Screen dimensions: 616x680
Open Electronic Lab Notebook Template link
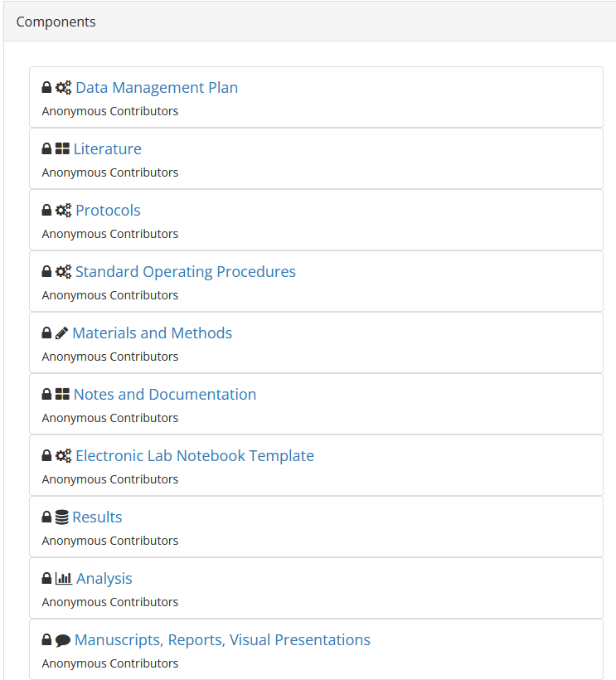(195, 456)
